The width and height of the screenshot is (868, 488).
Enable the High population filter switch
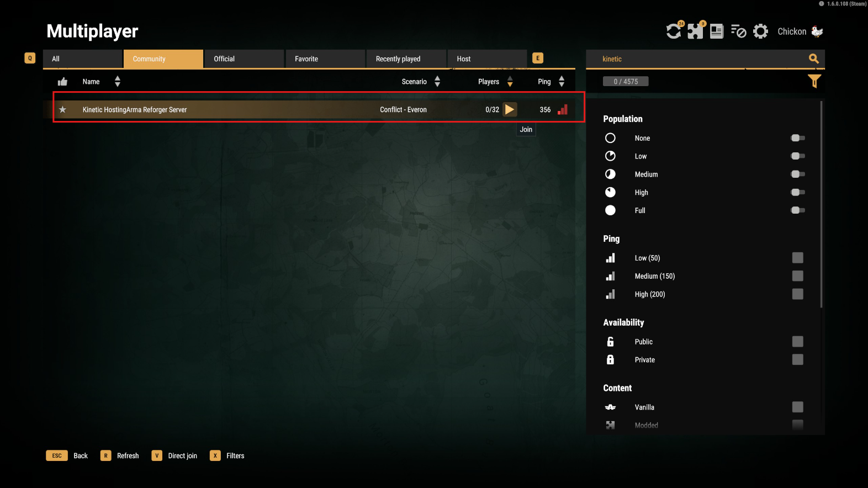click(x=797, y=192)
